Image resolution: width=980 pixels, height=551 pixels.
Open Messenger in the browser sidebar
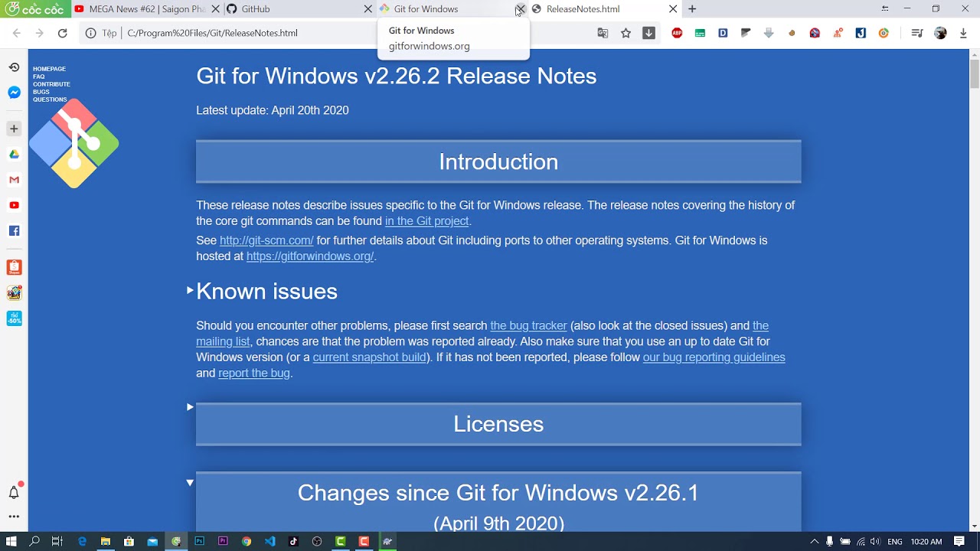coord(14,93)
